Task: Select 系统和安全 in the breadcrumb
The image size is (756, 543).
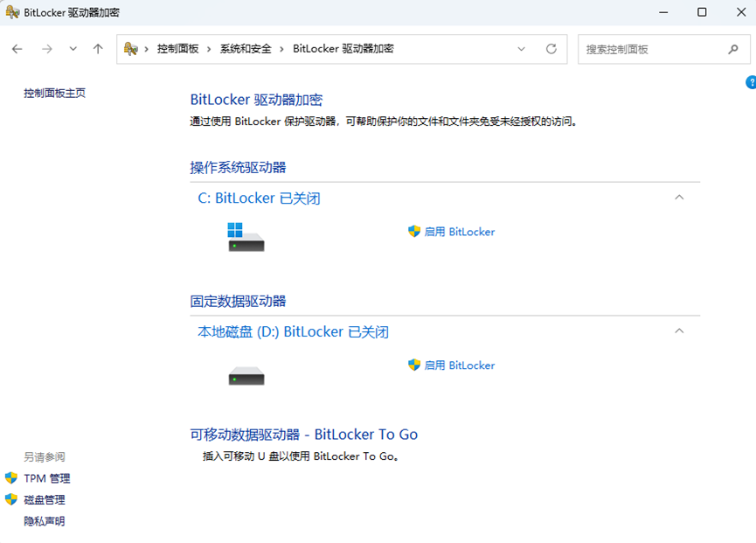Action: tap(246, 49)
